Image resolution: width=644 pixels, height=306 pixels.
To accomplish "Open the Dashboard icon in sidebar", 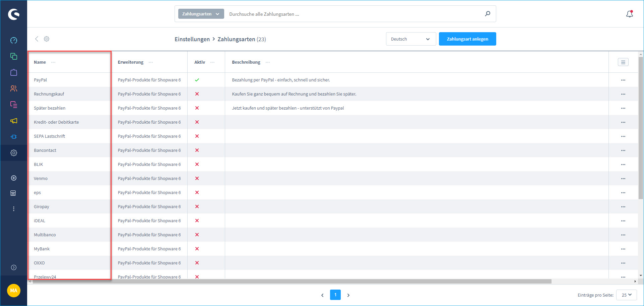I will point(14,40).
